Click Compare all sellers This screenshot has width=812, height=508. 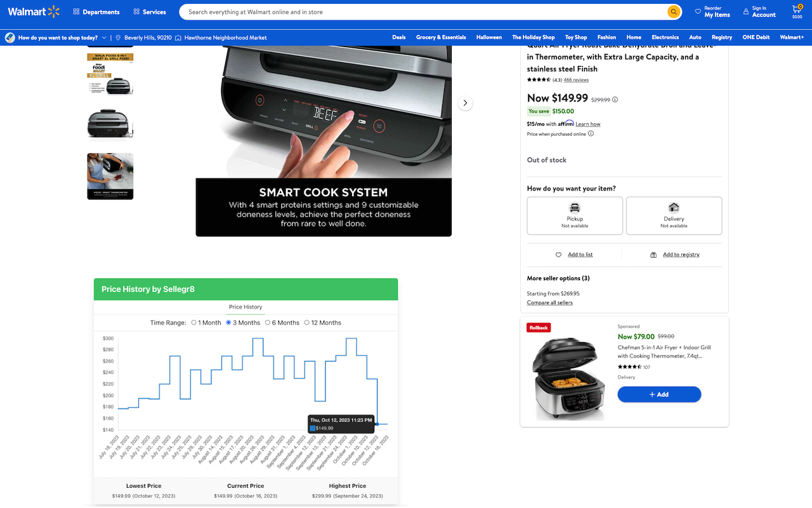click(549, 303)
